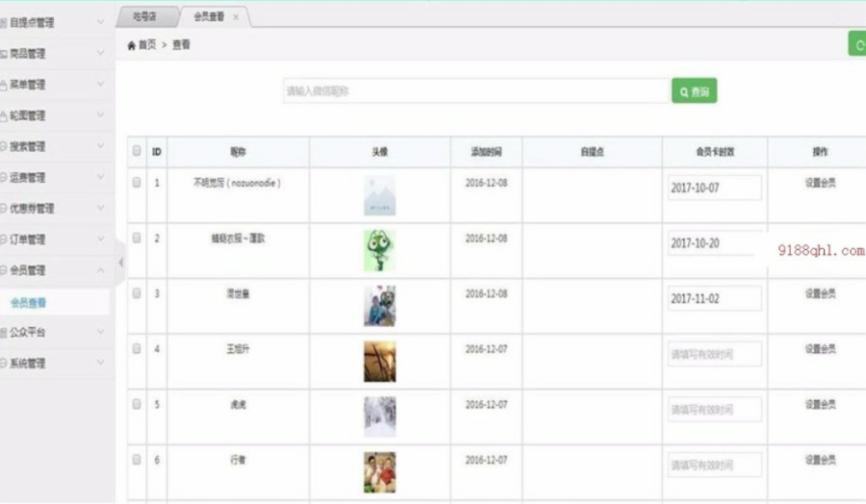The width and height of the screenshot is (866, 504).
Task: Click the 轮图管理 sidebar icon
Action: [4, 116]
